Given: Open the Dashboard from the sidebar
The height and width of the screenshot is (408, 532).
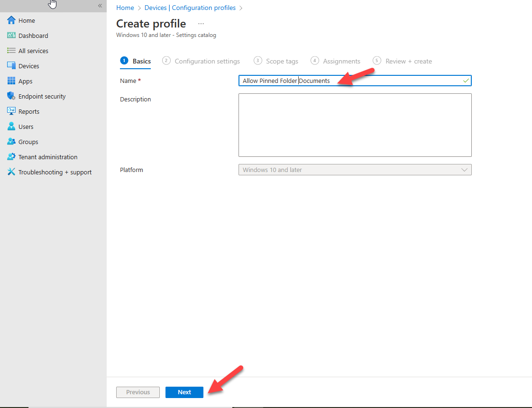Looking at the screenshot, I should (x=10, y=36).
